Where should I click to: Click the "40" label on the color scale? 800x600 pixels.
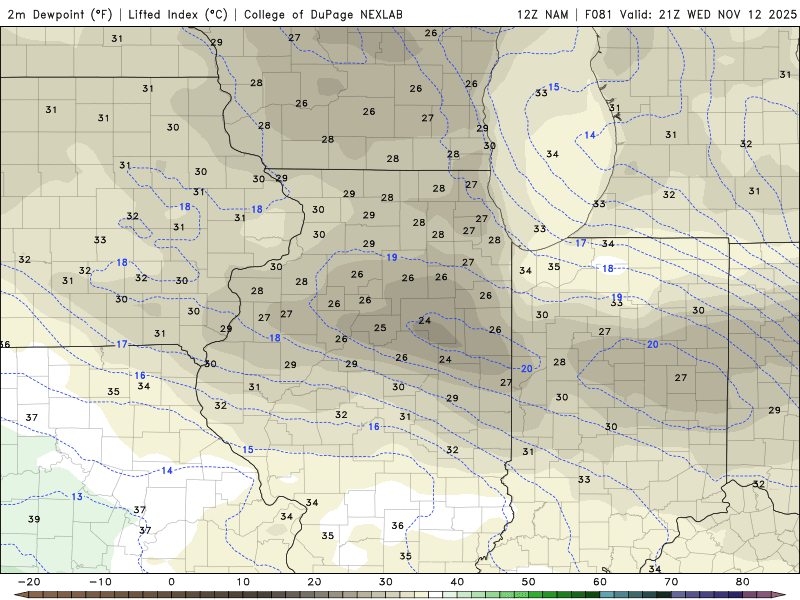tap(457, 582)
